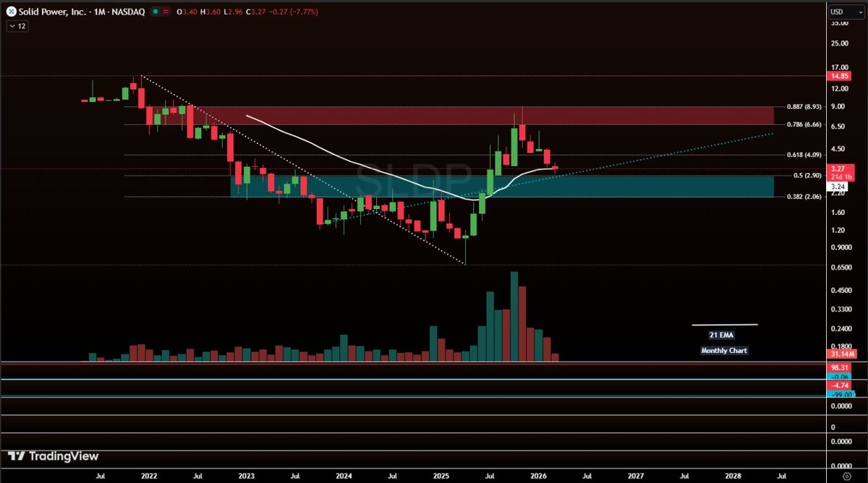
Task: Click the 1.60 price scale label
Action: pyautogui.click(x=838, y=212)
